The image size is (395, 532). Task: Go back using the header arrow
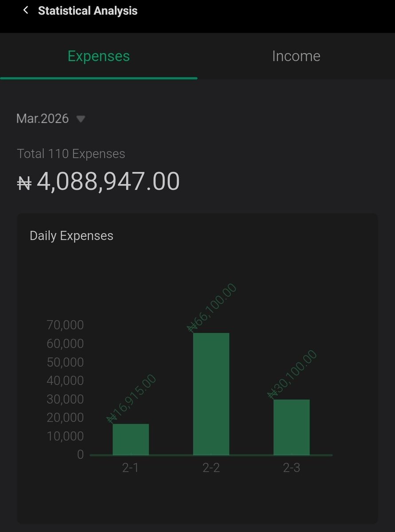click(26, 10)
